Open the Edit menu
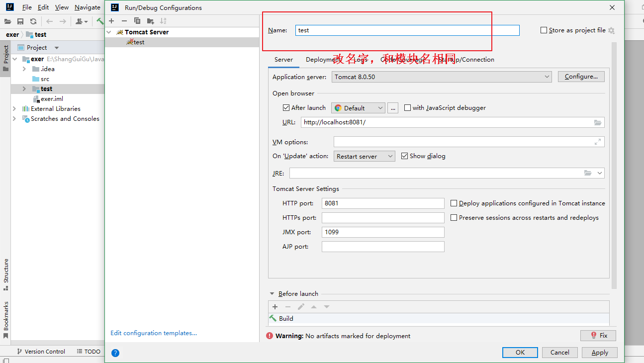644x363 pixels. 43,7
